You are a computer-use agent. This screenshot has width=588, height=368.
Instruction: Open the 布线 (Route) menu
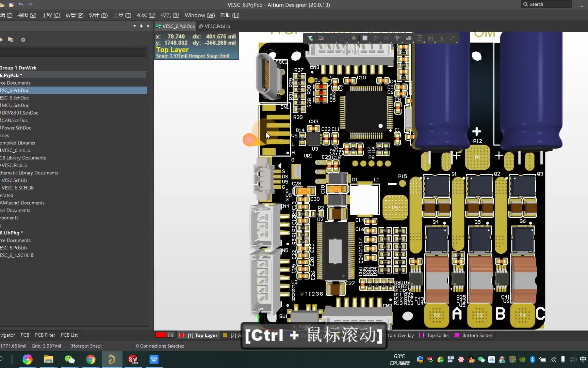tap(146, 15)
